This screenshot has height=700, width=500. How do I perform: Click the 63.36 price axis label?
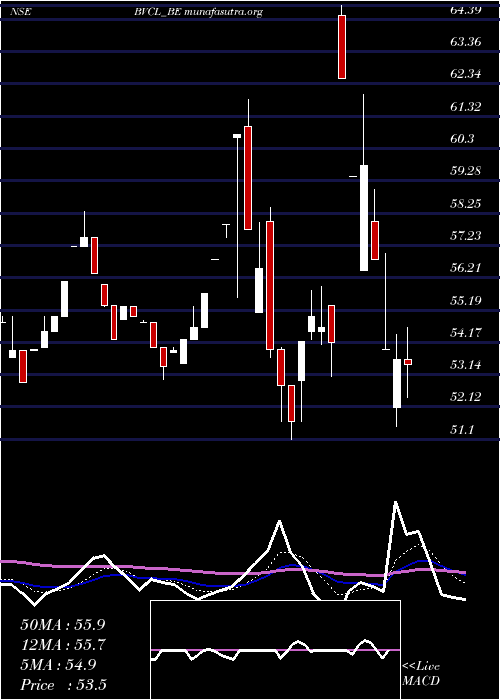pos(466,42)
